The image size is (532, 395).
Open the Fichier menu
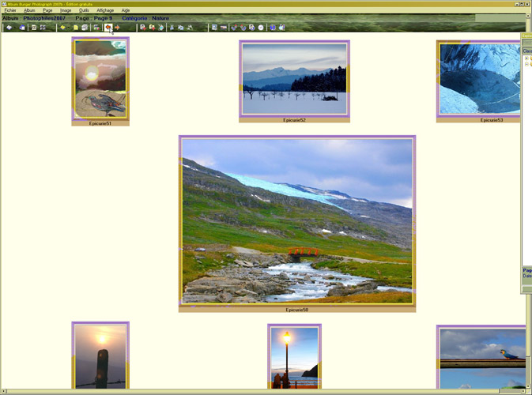tap(9, 10)
